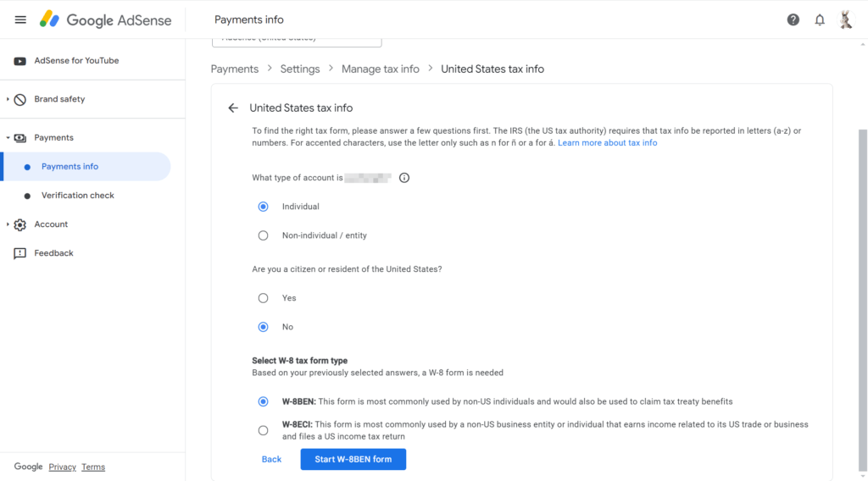Open the account profile avatar
This screenshot has width=868, height=481.
tap(845, 20)
